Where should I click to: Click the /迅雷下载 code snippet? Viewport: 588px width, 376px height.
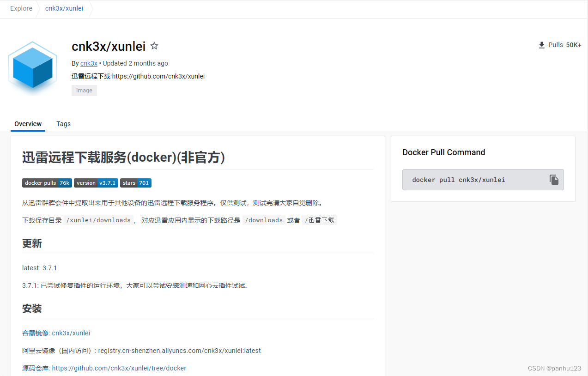(x=320, y=220)
